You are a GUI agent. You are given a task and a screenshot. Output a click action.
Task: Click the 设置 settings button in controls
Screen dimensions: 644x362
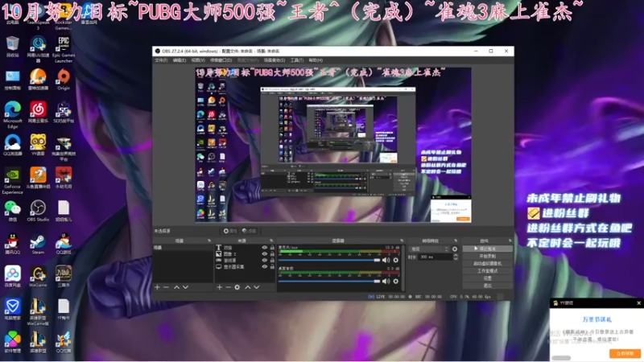(488, 278)
